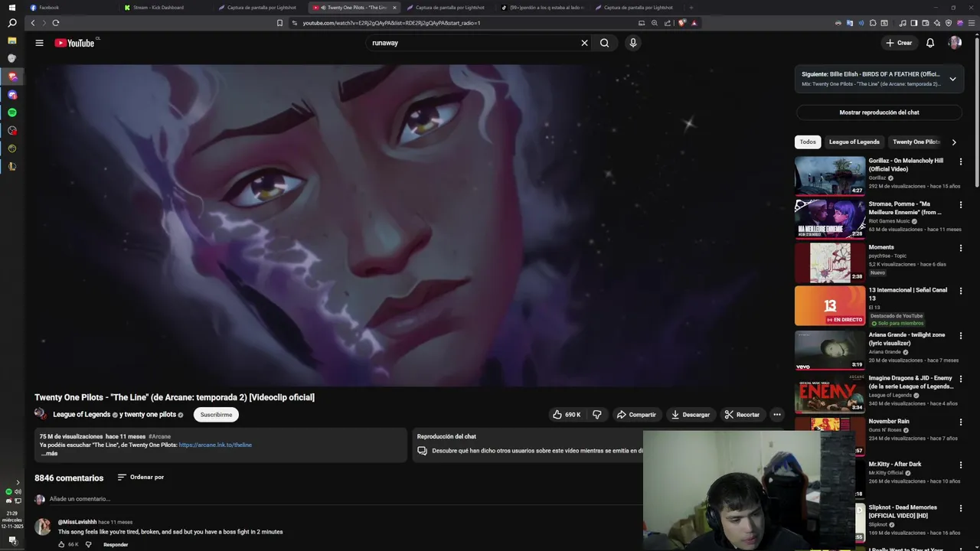Reload the page in the browser
The height and width of the screenshot is (551, 980).
point(56,23)
